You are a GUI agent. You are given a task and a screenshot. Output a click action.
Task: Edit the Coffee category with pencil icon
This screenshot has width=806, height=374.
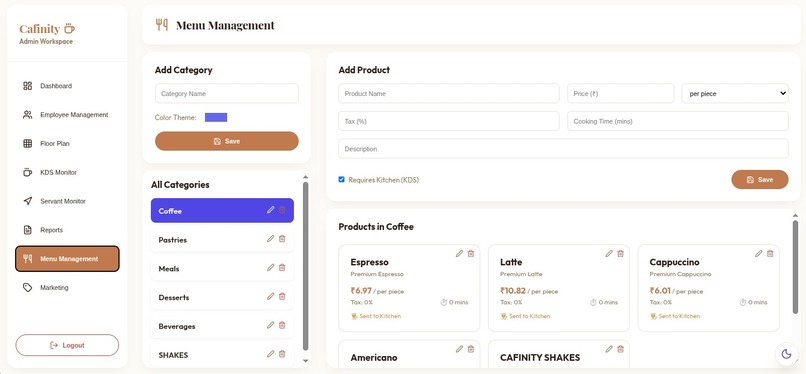point(270,210)
